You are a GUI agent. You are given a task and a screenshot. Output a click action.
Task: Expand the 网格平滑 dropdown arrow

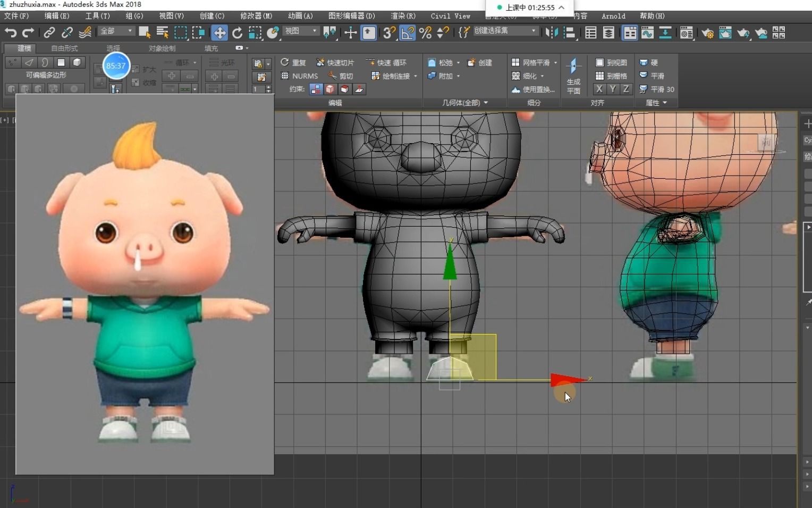[555, 63]
